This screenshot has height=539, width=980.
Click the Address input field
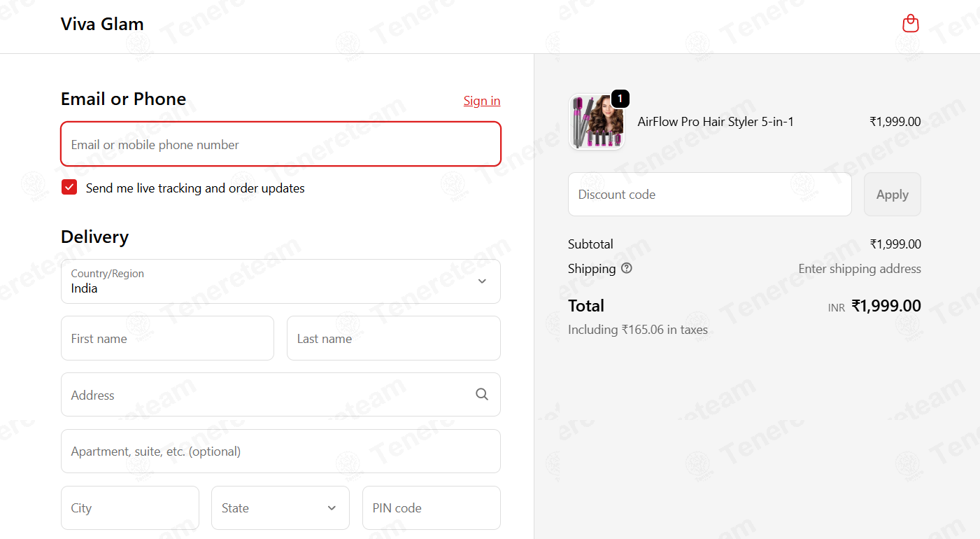tap(280, 395)
